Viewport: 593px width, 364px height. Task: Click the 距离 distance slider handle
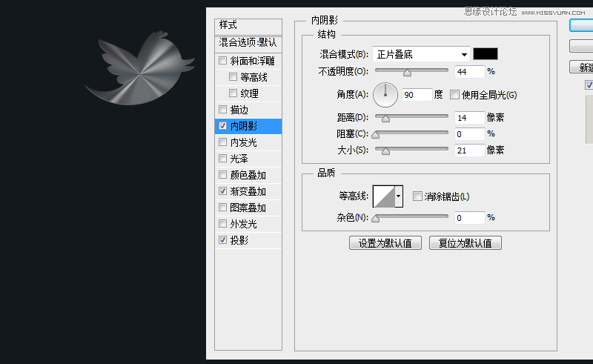pos(385,119)
